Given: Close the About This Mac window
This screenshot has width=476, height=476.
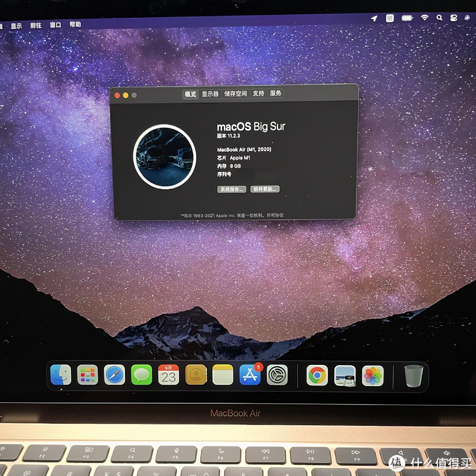Looking at the screenshot, I should [x=117, y=96].
